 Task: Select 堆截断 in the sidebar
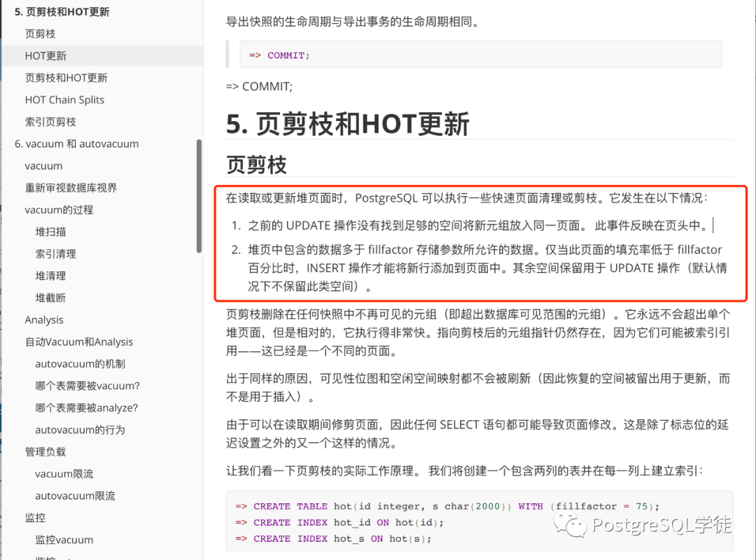pos(50,298)
